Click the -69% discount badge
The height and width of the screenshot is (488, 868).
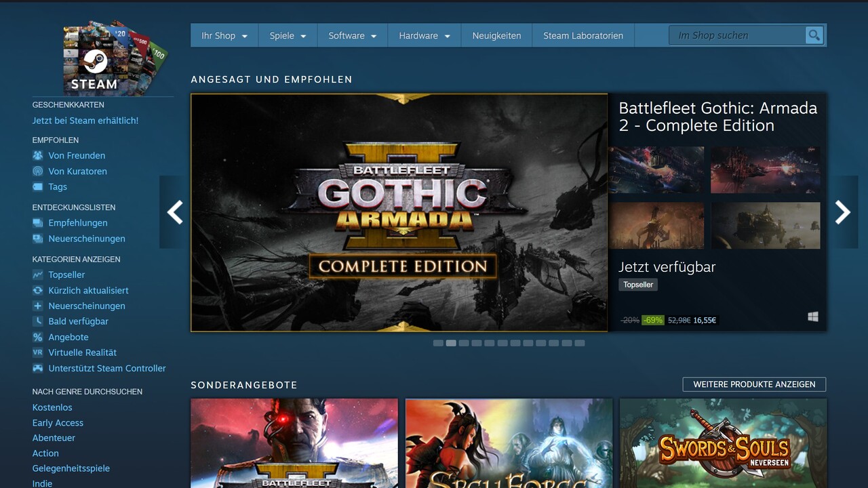pyautogui.click(x=653, y=320)
